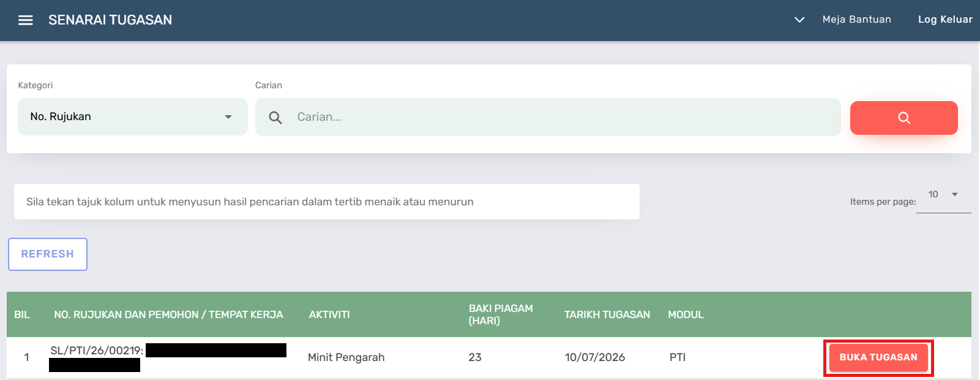
Task: Click the REFRESH button
Action: [48, 254]
